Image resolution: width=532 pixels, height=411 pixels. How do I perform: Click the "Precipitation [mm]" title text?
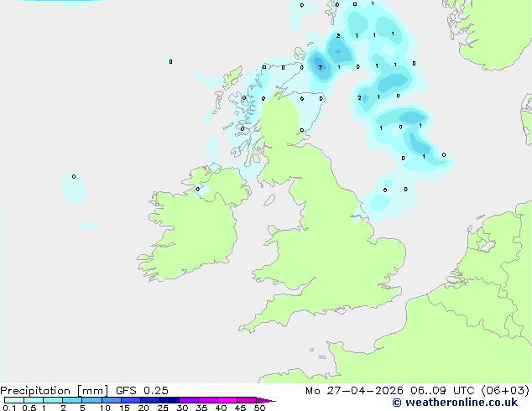pyautogui.click(x=55, y=391)
